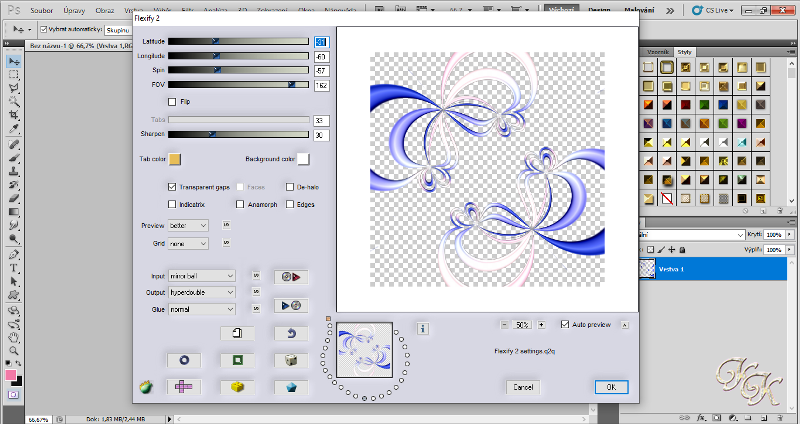This screenshot has height=424, width=800.
Task: Click the info "i" button below preview
Action: click(x=422, y=329)
